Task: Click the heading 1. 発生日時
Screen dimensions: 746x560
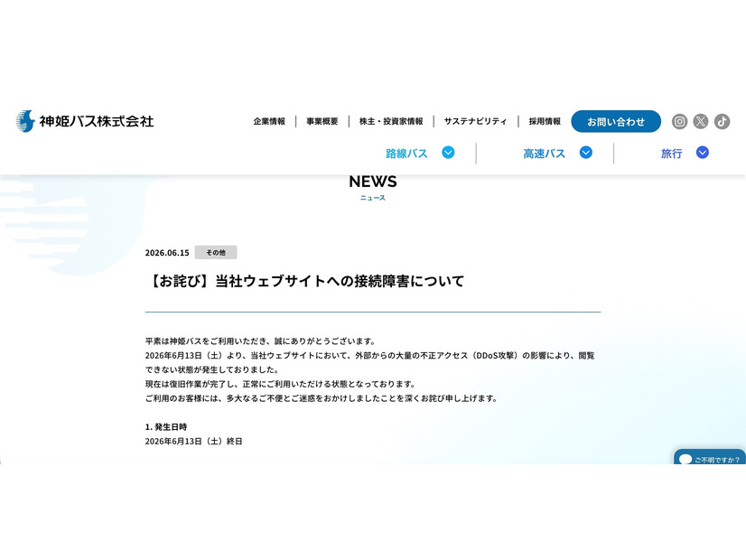Action: (166, 427)
